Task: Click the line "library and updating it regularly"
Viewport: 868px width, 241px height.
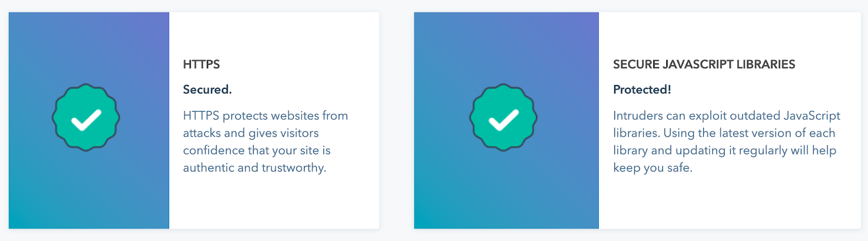Action: point(724,151)
